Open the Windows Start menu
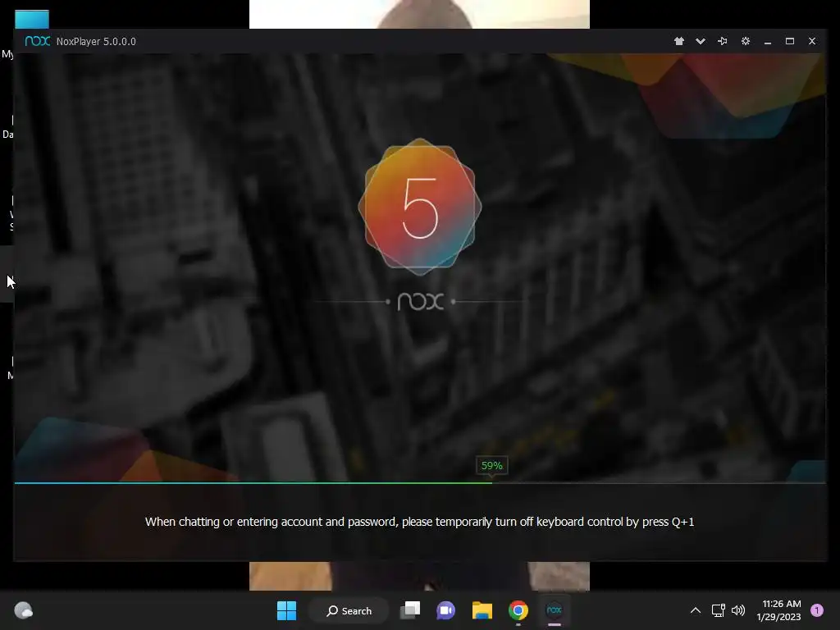The height and width of the screenshot is (630, 840). 286,610
